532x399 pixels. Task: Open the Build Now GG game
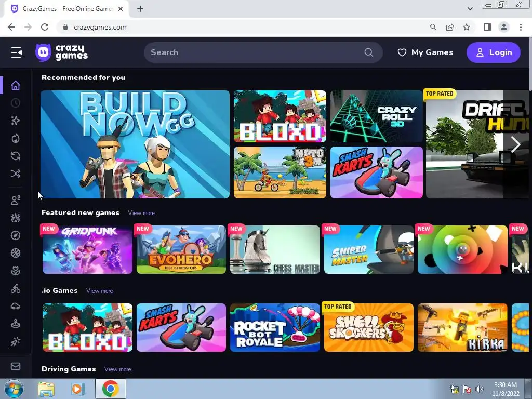135,144
